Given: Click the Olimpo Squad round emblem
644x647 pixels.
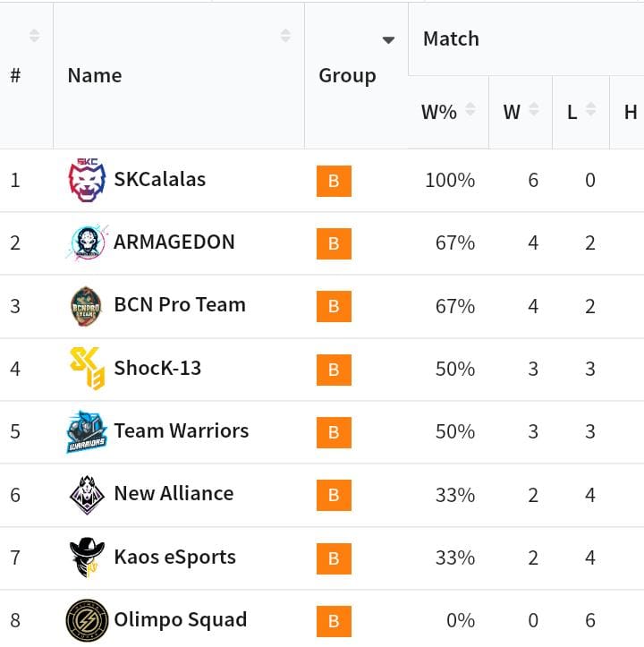Looking at the screenshot, I should 87,620.
